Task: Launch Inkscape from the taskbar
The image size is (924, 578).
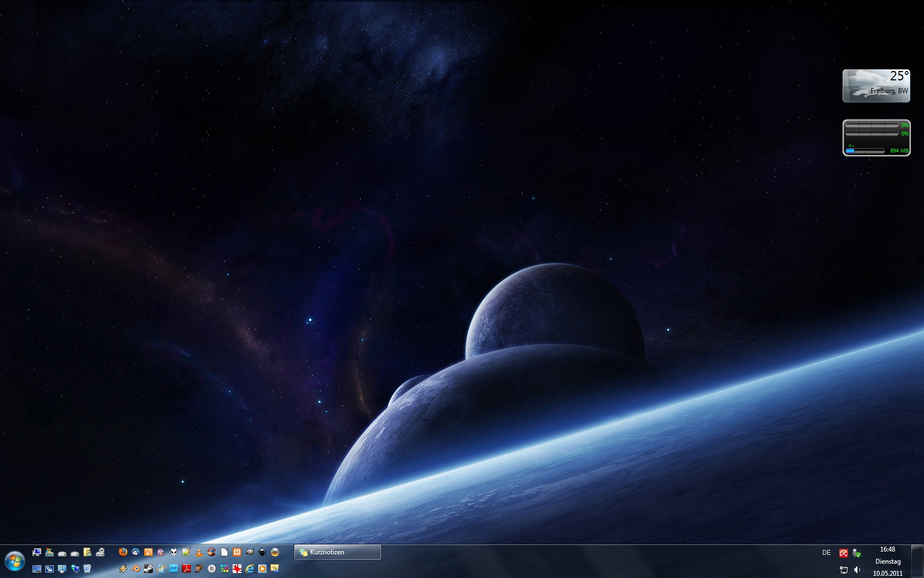Action: coord(262,552)
